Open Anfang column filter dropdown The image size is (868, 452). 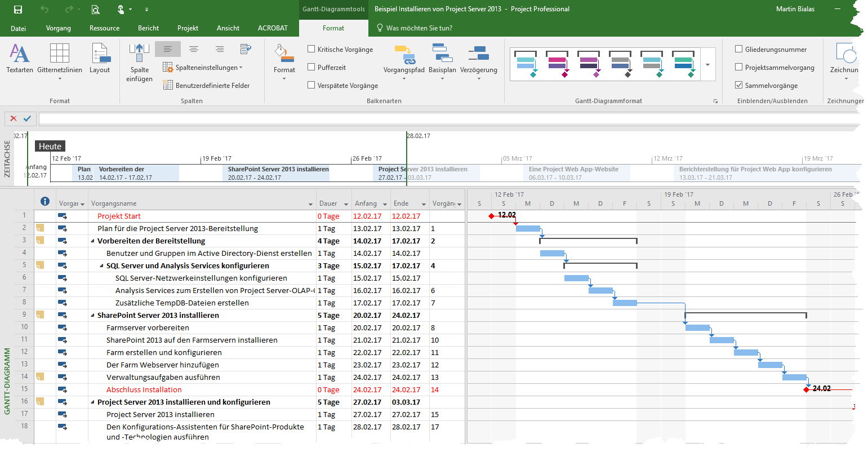[x=385, y=204]
